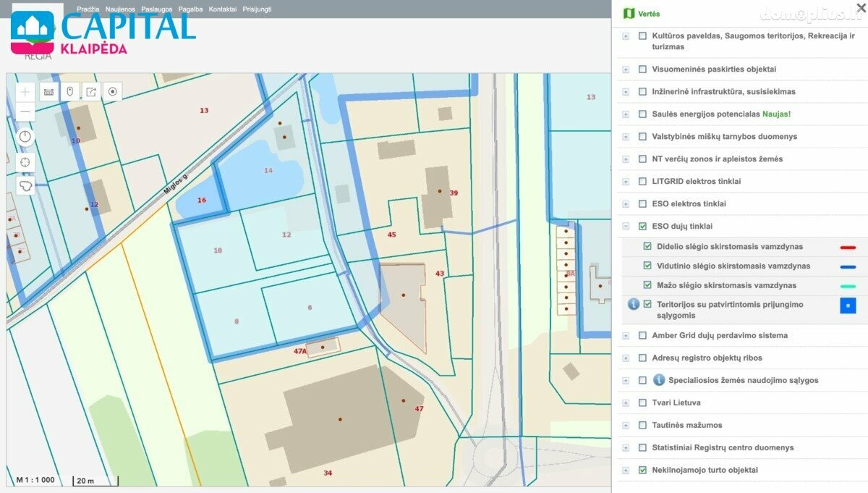Click building 47 on the map
Image resolution: width=868 pixels, height=493 pixels.
tap(419, 409)
